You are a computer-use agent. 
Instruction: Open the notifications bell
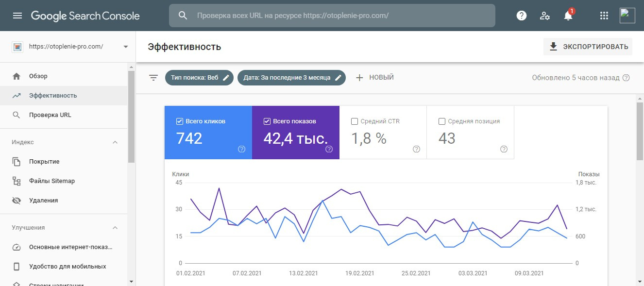pos(568,16)
